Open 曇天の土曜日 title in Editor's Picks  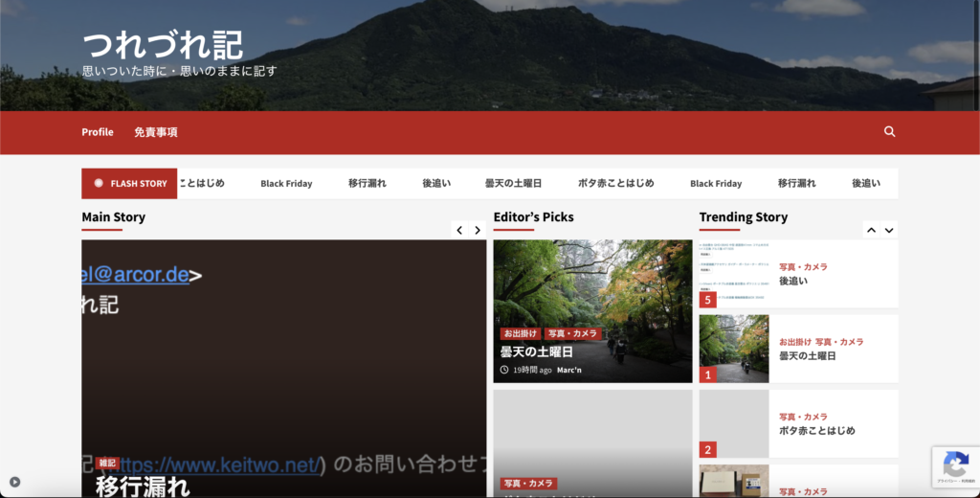coord(536,351)
